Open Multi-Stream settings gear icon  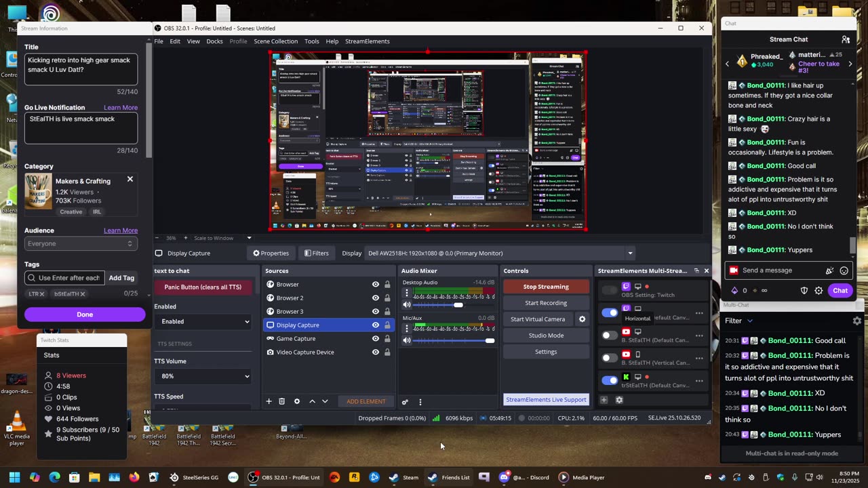[619, 400]
